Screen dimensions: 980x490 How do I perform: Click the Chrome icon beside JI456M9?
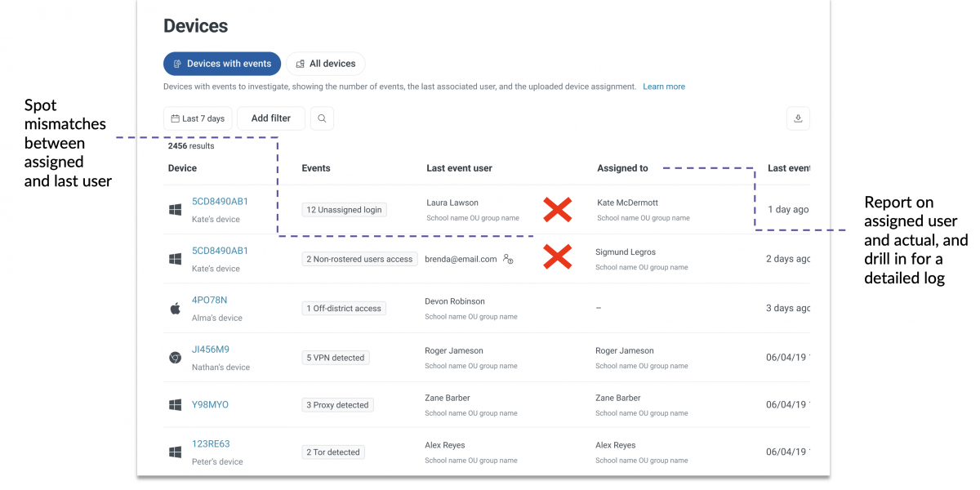click(x=175, y=358)
